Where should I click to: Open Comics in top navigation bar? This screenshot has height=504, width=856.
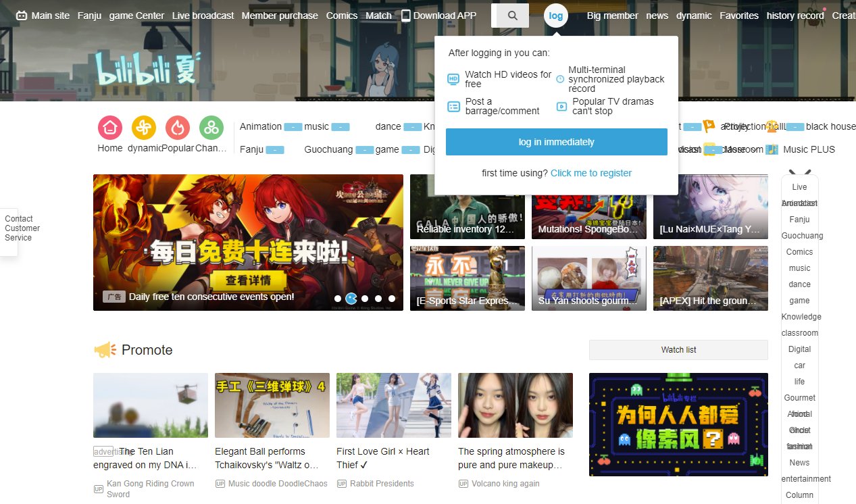pos(342,16)
